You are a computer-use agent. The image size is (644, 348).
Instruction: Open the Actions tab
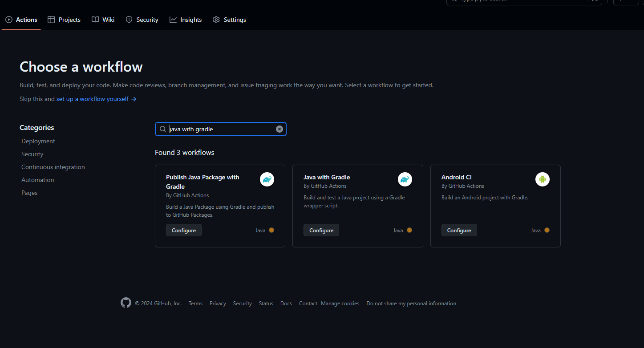21,20
